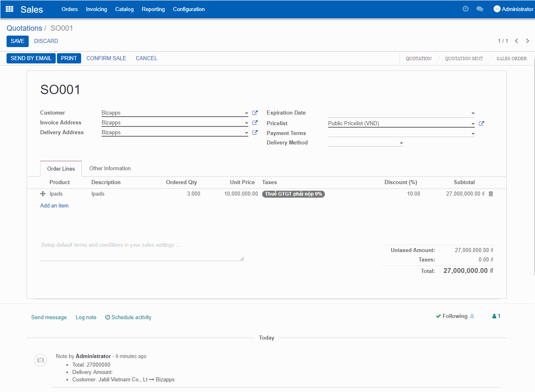Go to next record arrow

tap(528, 41)
